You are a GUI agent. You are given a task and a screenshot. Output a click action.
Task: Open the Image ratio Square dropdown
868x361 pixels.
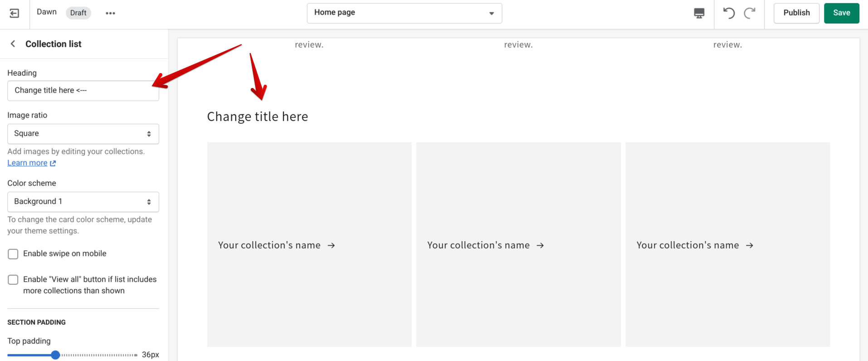point(83,134)
